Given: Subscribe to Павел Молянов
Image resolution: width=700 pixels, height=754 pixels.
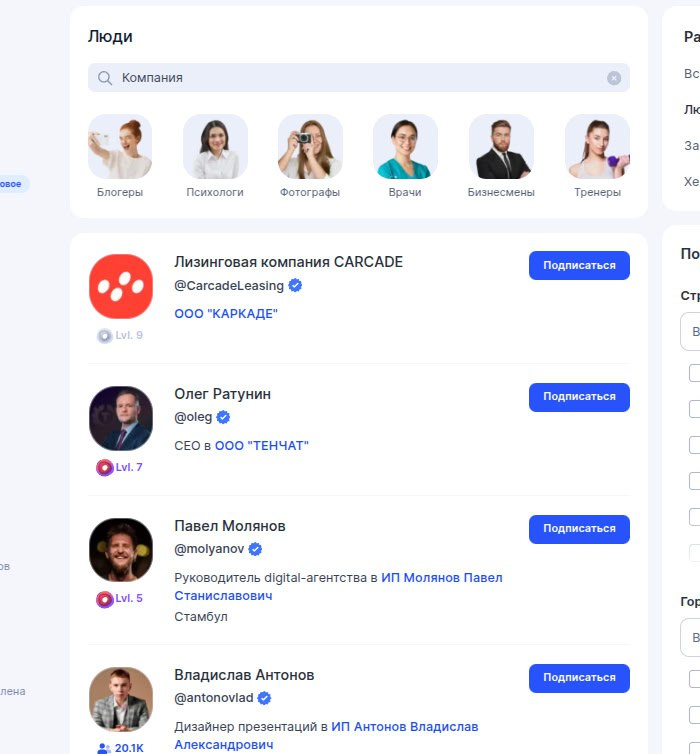Looking at the screenshot, I should pos(579,529).
